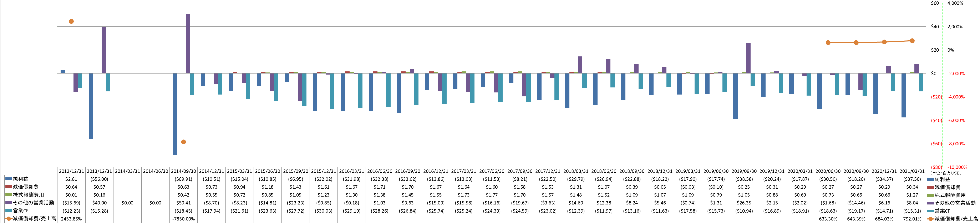Select the ($23.23) other operating activities cell
The width and height of the screenshot is (980, 223).
(x=296, y=203)
